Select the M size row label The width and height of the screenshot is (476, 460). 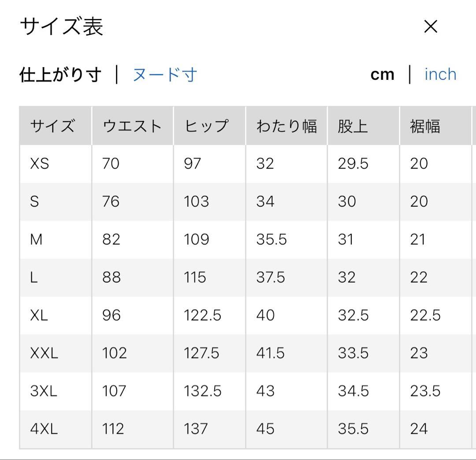click(x=36, y=240)
